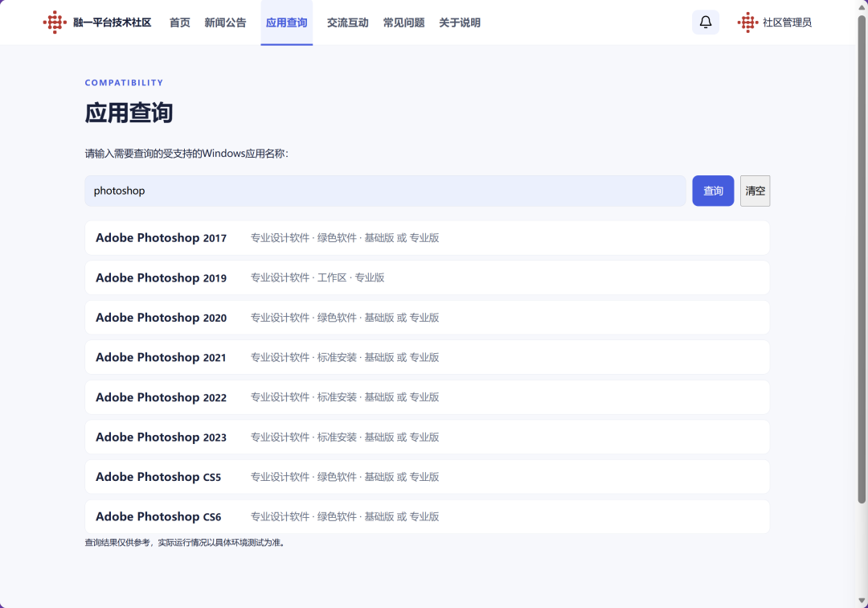Select the Adobe Photoshop 2021 row
Image resolution: width=868 pixels, height=608 pixels.
tap(428, 357)
